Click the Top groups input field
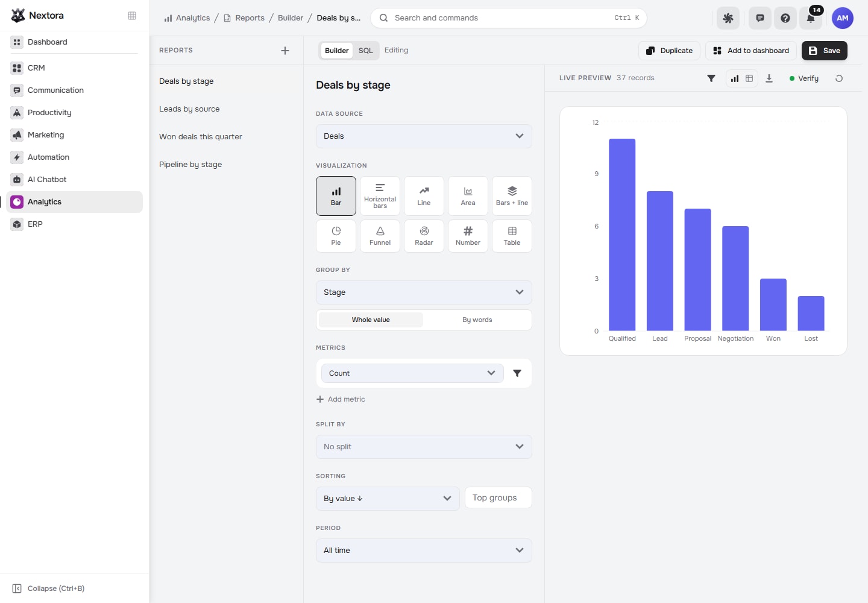This screenshot has height=603, width=868. click(x=498, y=497)
